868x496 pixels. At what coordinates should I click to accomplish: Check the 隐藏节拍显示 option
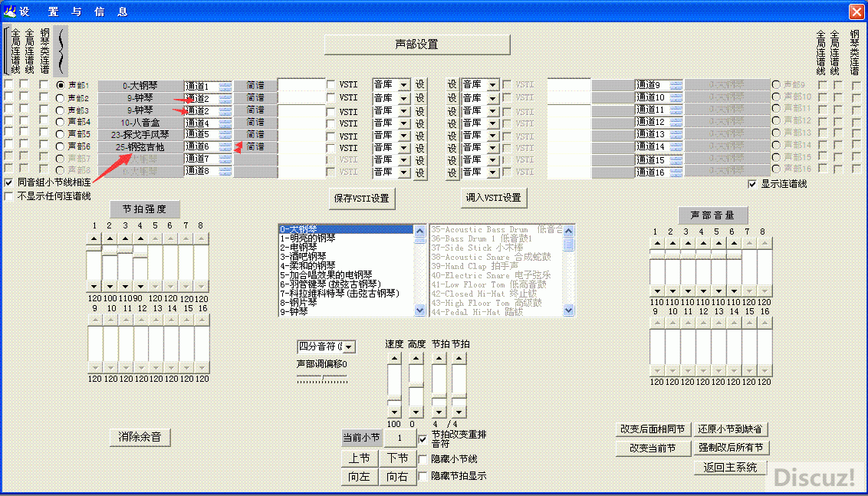(x=423, y=476)
